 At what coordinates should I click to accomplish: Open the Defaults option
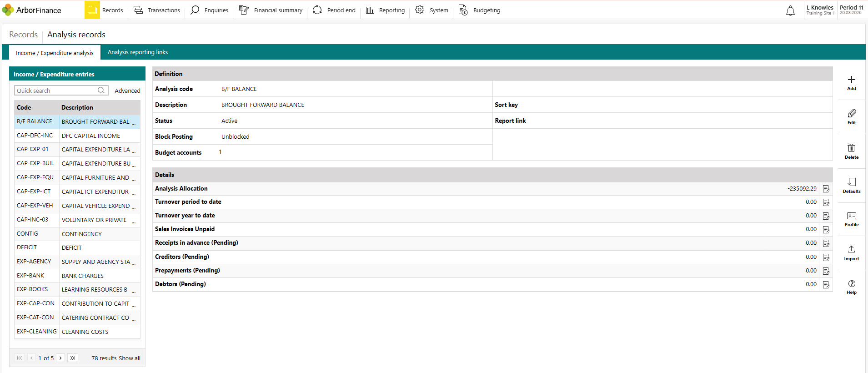tap(852, 186)
